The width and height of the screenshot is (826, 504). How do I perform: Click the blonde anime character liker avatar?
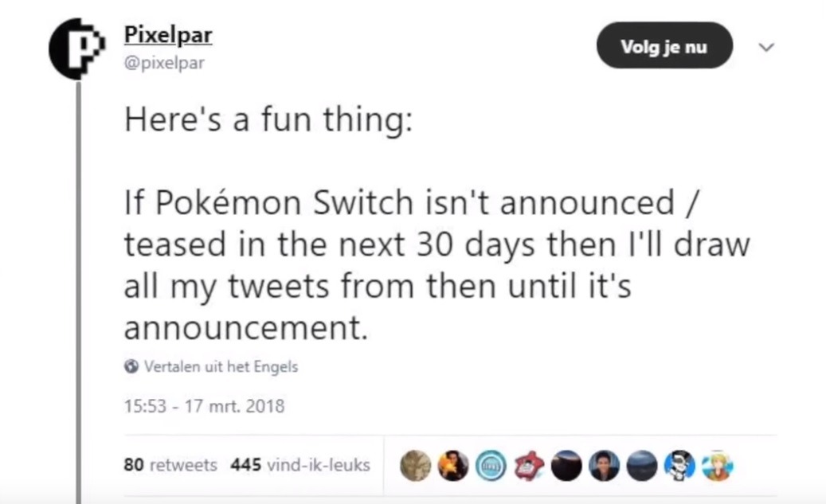click(717, 466)
